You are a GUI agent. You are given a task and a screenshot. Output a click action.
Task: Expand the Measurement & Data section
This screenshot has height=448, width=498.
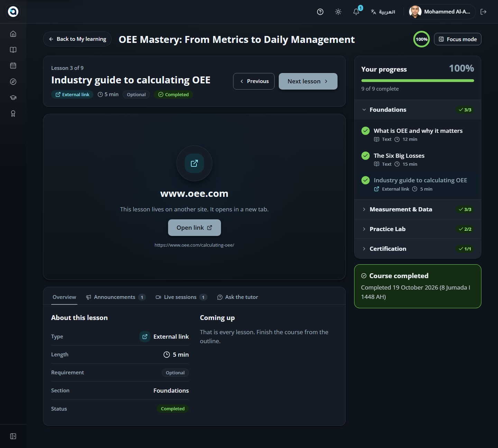pyautogui.click(x=418, y=209)
